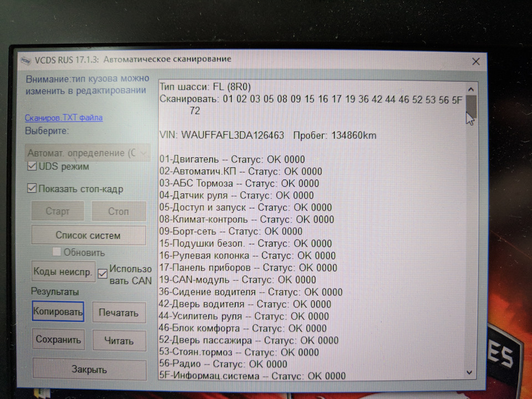
Task: Click the vertical scrollbar thumb
Action: (471, 106)
